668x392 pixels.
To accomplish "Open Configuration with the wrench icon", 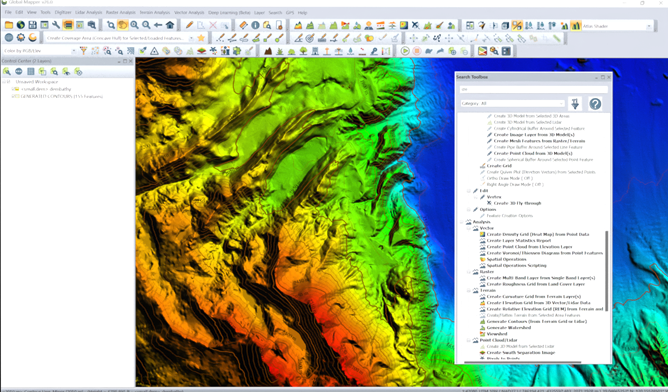I will [56, 26].
